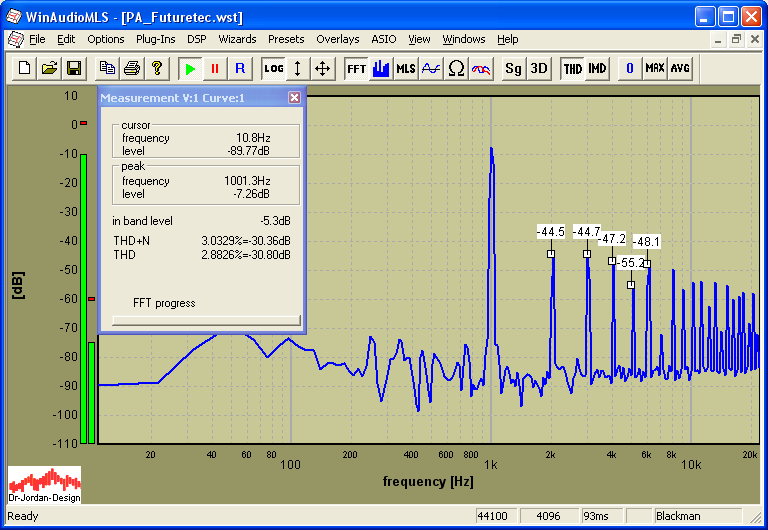Toggle the LOG frequency axis button
Screen dimensions: 768x530
[273, 68]
